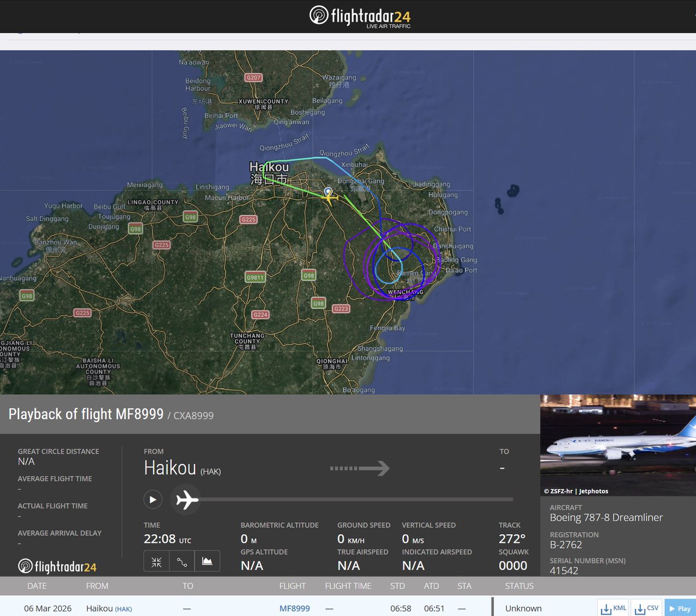Image resolution: width=696 pixels, height=616 pixels.
Task: Open the (HAK) airport link in flight row
Action: point(124,609)
